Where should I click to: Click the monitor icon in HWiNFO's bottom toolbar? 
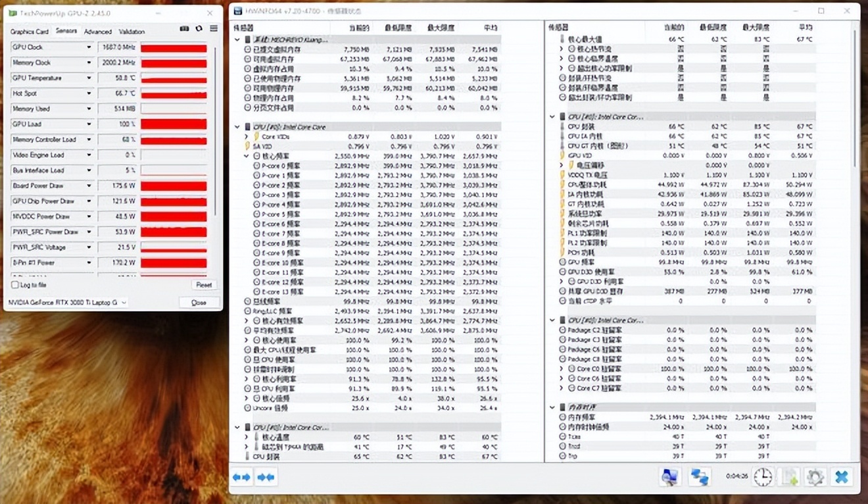[670, 477]
